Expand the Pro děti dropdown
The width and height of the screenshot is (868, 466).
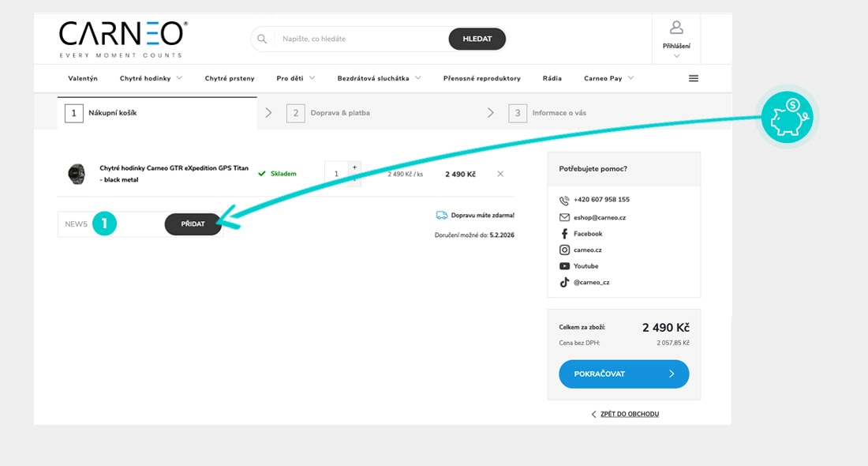pyautogui.click(x=291, y=77)
